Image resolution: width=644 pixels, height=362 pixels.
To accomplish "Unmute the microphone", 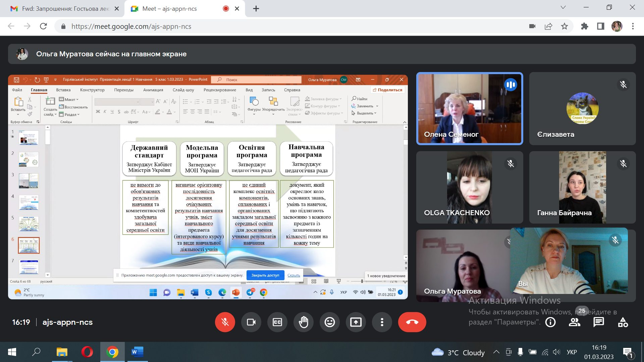I will (x=225, y=322).
